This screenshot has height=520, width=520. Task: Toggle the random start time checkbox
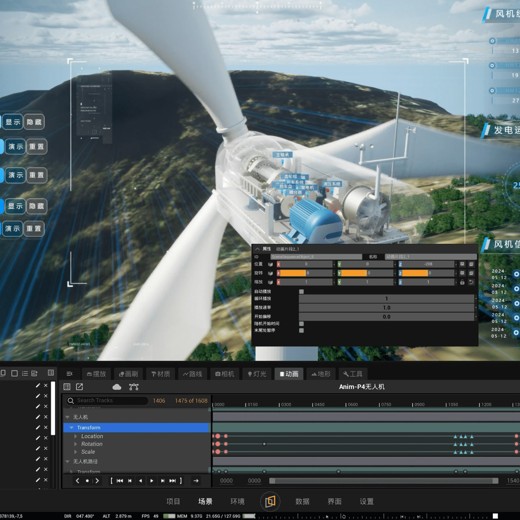pyautogui.click(x=301, y=324)
